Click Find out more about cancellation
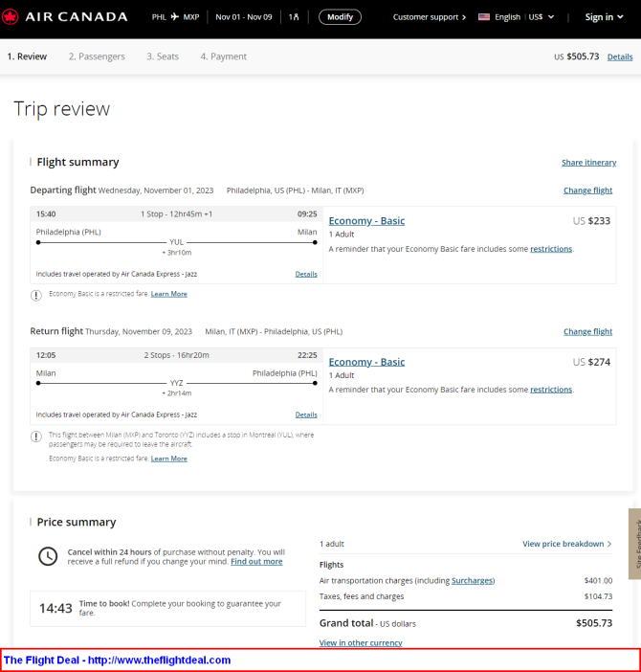641x672 pixels. point(256,561)
